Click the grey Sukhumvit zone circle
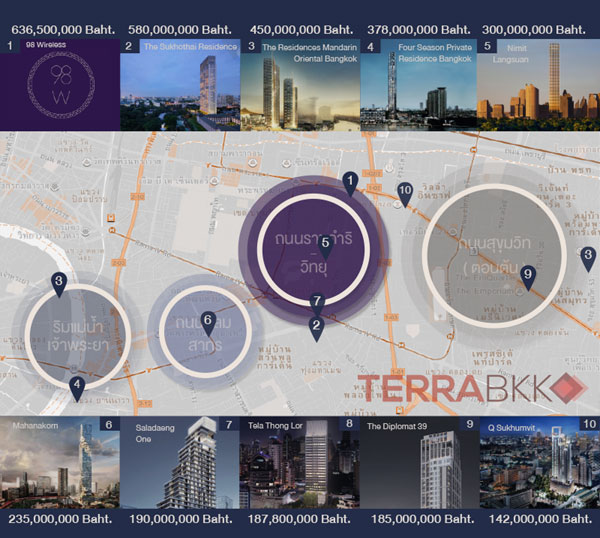600x538 pixels. tap(494, 256)
